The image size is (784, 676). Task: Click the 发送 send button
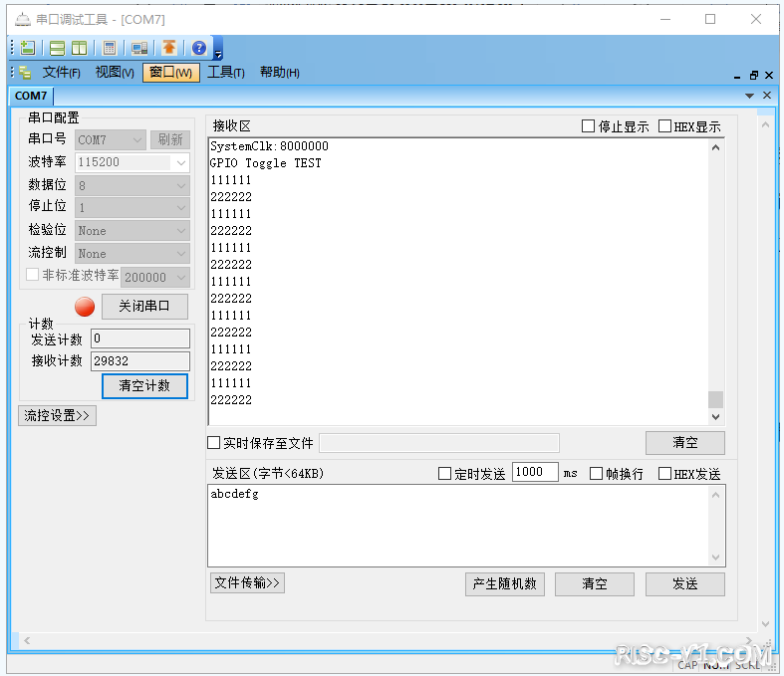point(685,584)
